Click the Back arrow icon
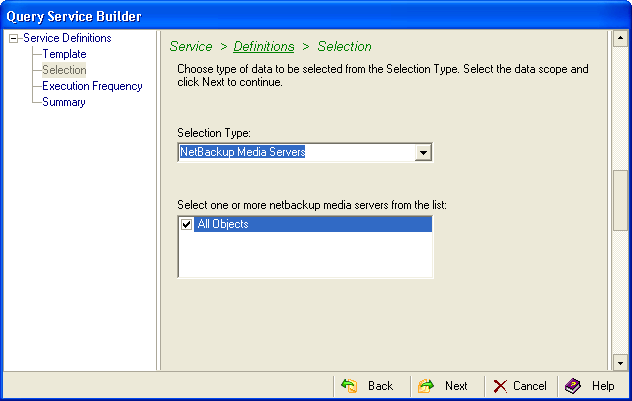 coord(349,386)
